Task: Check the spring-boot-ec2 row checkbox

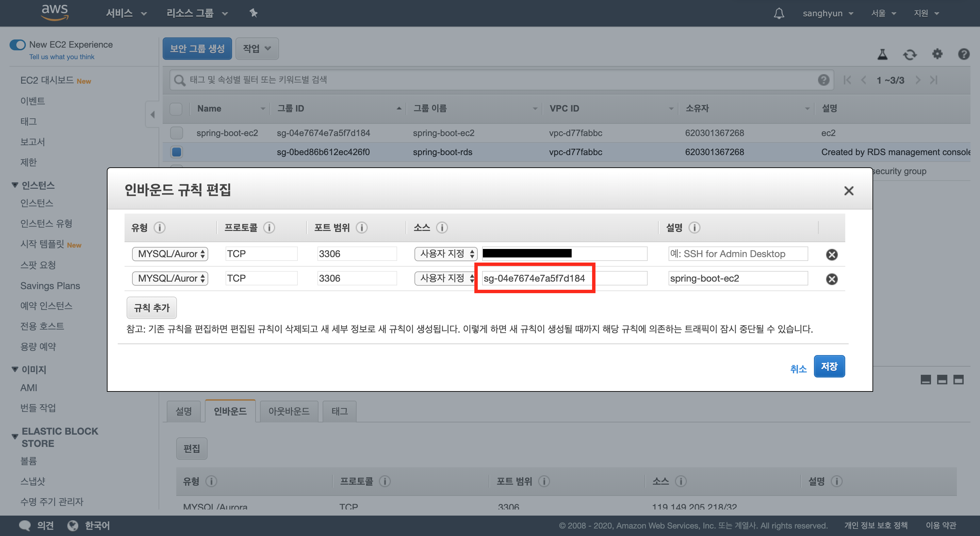Action: pyautogui.click(x=177, y=133)
